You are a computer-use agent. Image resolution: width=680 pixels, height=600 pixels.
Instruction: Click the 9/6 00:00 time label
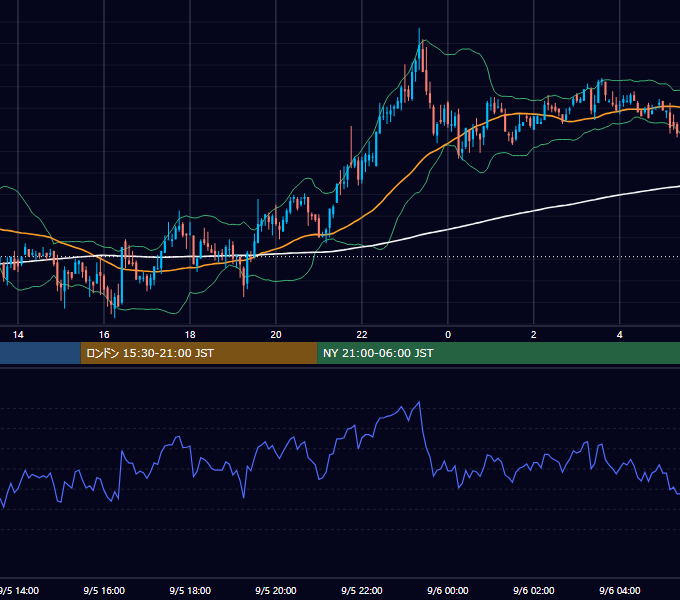tap(448, 590)
